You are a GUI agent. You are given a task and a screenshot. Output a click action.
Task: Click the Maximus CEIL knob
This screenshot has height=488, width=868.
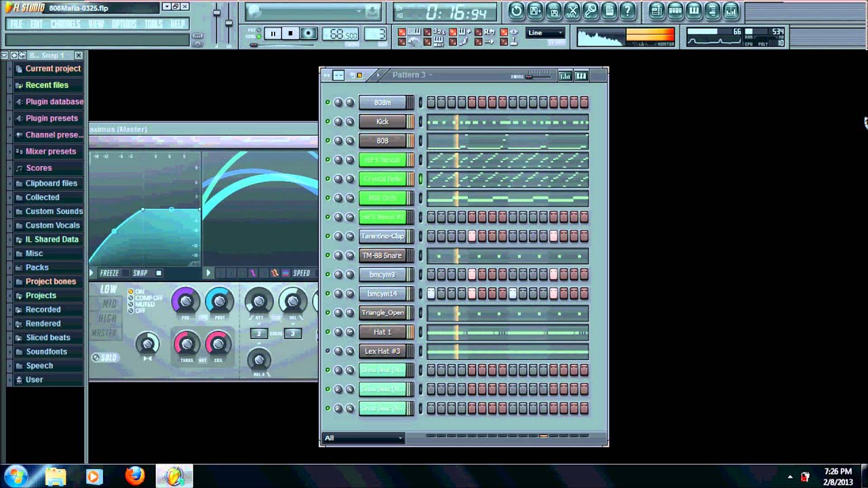click(218, 344)
